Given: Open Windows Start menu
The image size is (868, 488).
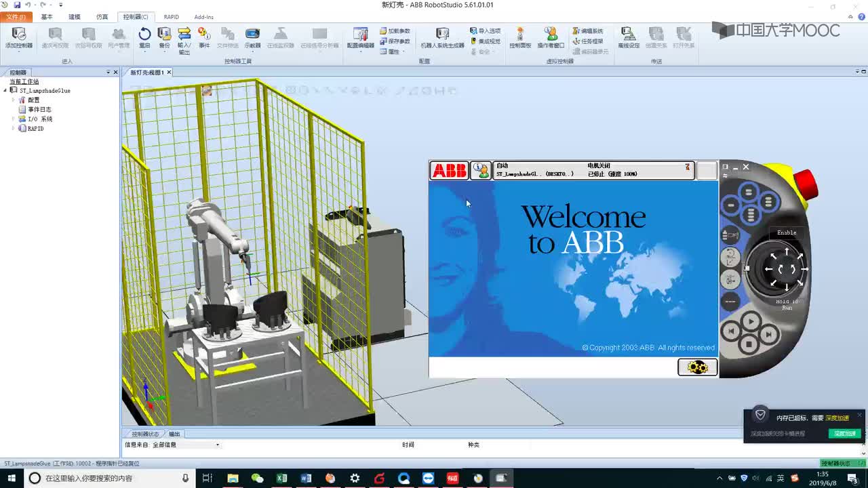Looking at the screenshot, I should coord(12,478).
